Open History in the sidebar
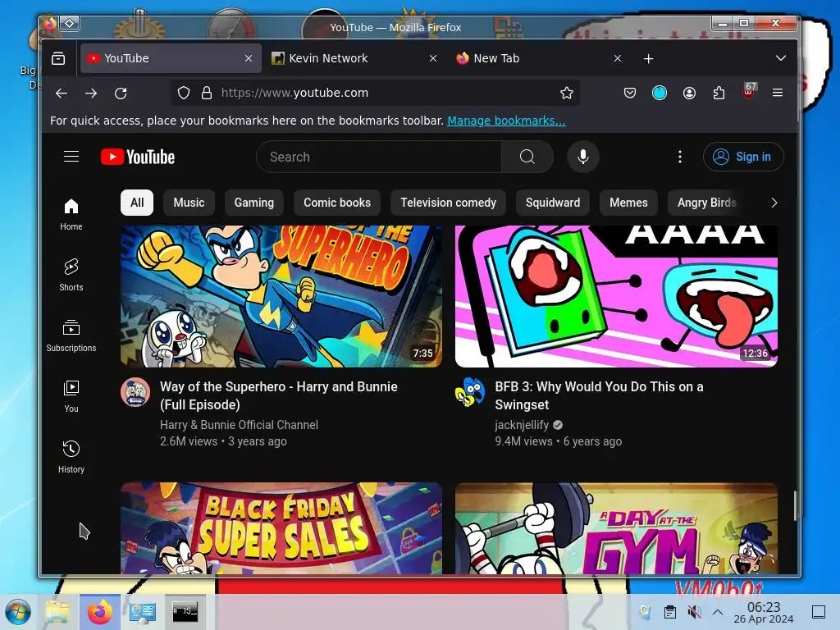This screenshot has height=630, width=840. (71, 457)
